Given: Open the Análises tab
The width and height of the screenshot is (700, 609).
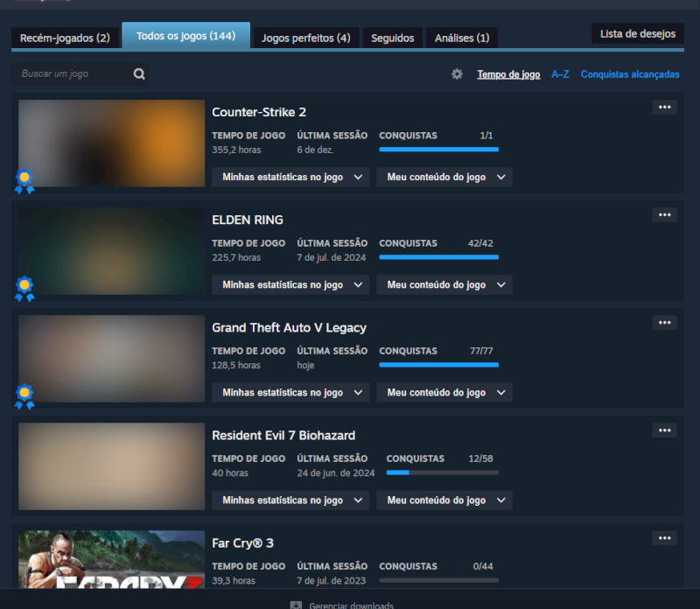Looking at the screenshot, I should click(x=461, y=38).
